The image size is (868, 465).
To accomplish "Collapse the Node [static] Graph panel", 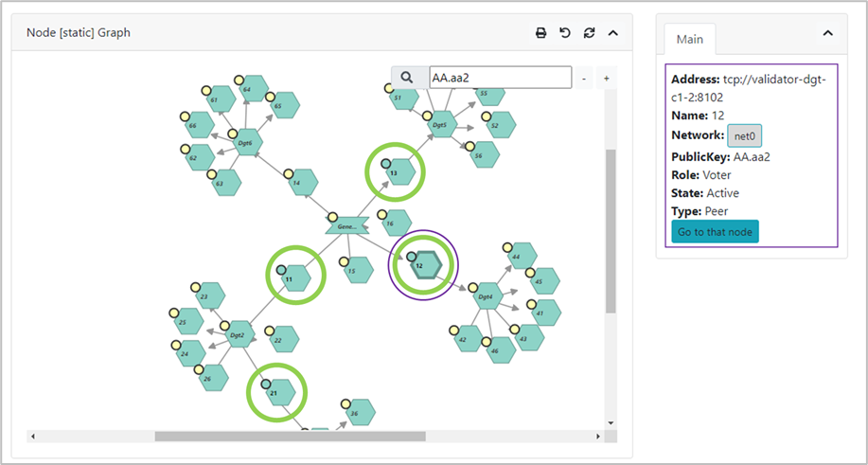I will [x=612, y=33].
